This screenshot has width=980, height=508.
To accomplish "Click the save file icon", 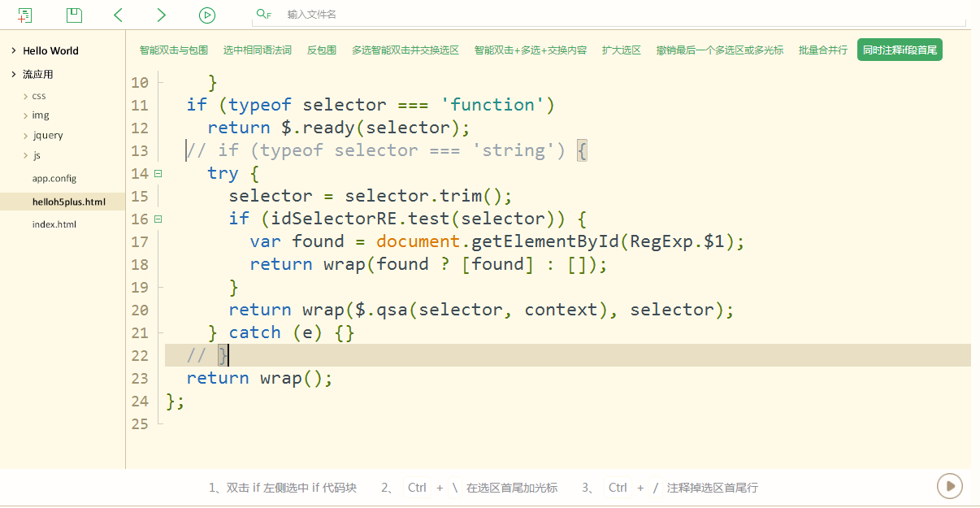I will tap(74, 15).
